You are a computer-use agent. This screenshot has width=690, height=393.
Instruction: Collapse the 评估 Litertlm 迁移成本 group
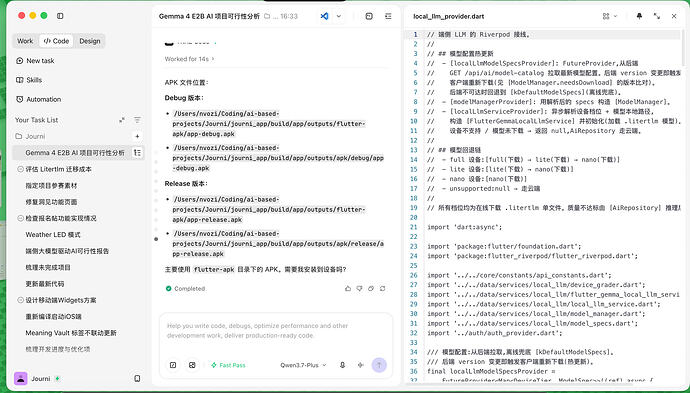pos(20,169)
